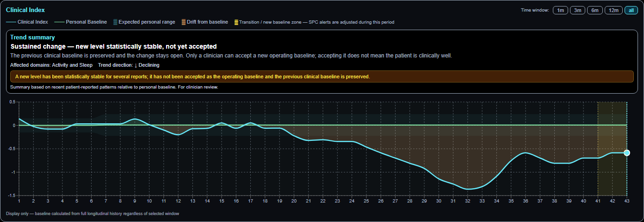Click the Transition / new baseline zone swatch
The width and height of the screenshot is (644, 222).
click(x=236, y=22)
